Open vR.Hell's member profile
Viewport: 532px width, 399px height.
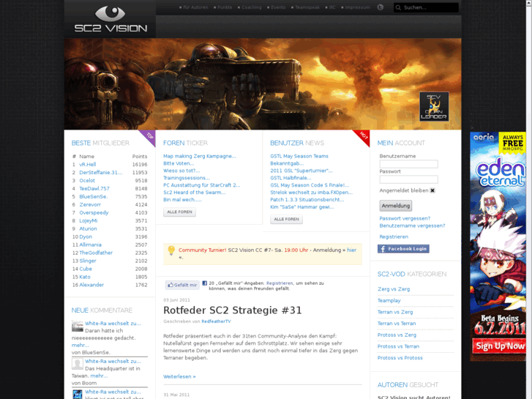[x=88, y=164]
